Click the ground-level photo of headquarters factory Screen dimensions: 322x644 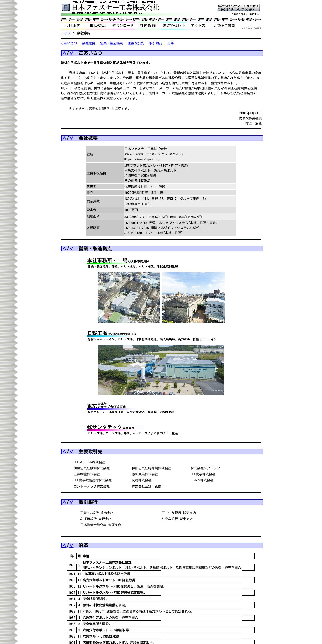193,297
